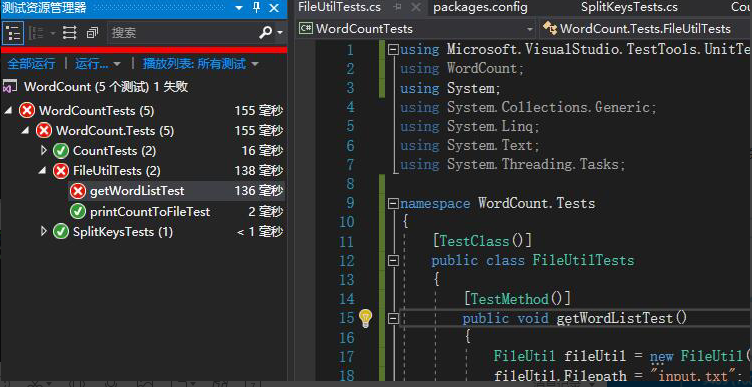
Task: Expand the CountTests (2) node
Action: [44, 151]
